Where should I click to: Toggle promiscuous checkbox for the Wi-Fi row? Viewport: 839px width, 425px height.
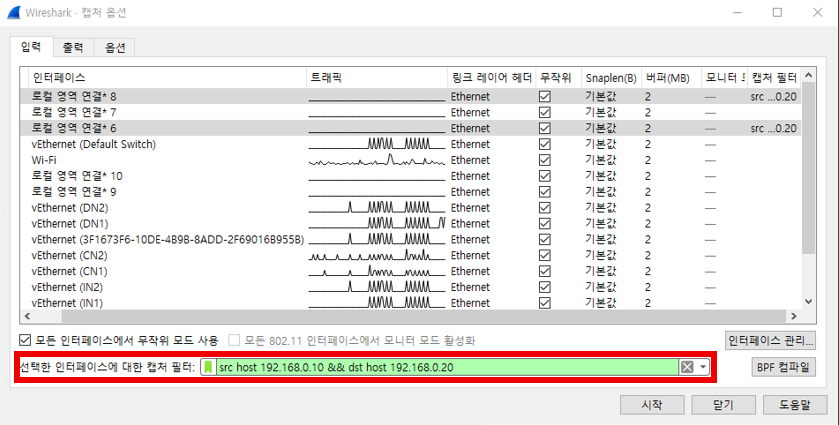tap(545, 160)
